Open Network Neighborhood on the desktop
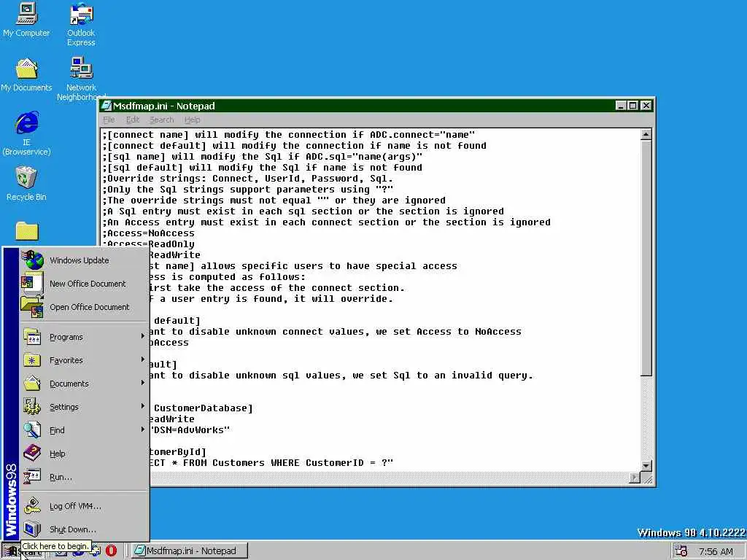Screen dimensions: 747x560 pos(81,79)
